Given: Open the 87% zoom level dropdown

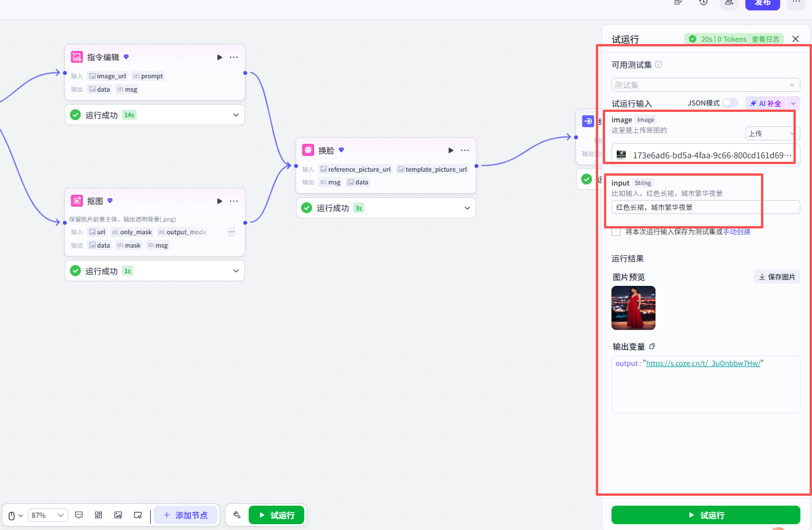Looking at the screenshot, I should pyautogui.click(x=48, y=515).
